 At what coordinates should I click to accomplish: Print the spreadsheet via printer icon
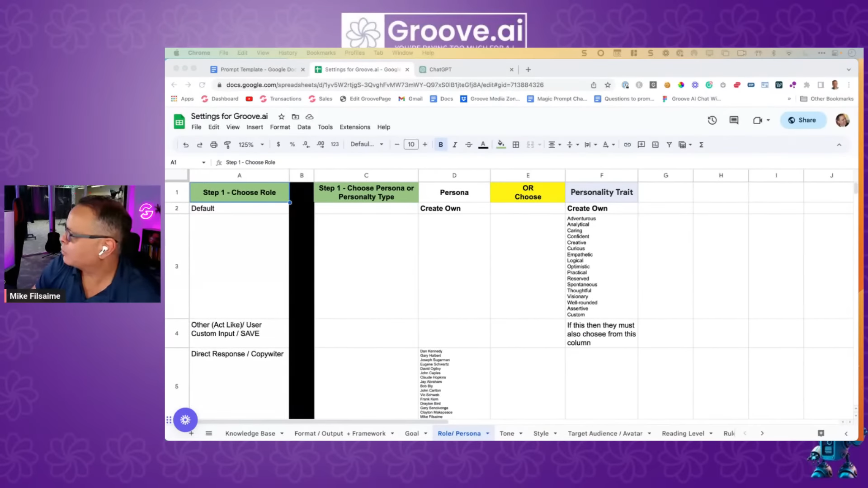pos(214,145)
